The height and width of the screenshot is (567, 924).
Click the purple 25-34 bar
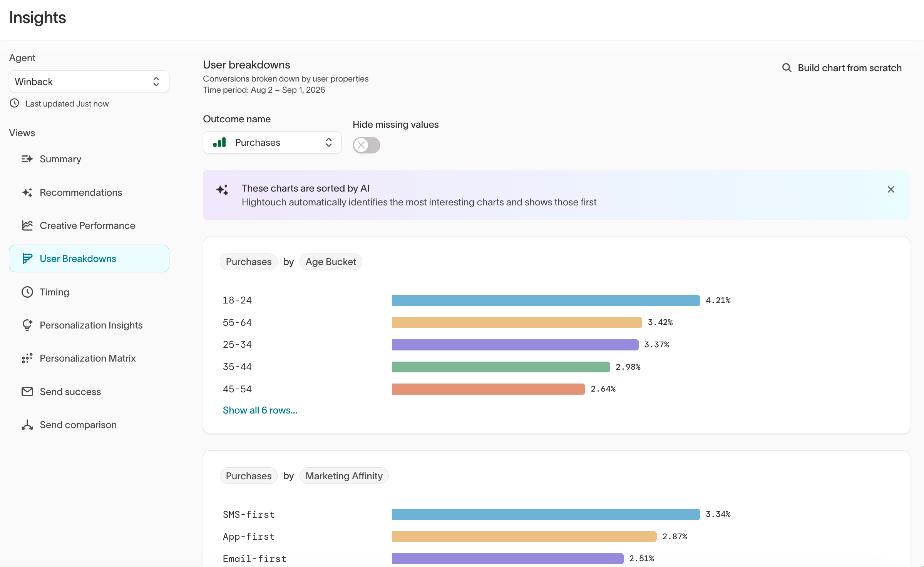515,345
